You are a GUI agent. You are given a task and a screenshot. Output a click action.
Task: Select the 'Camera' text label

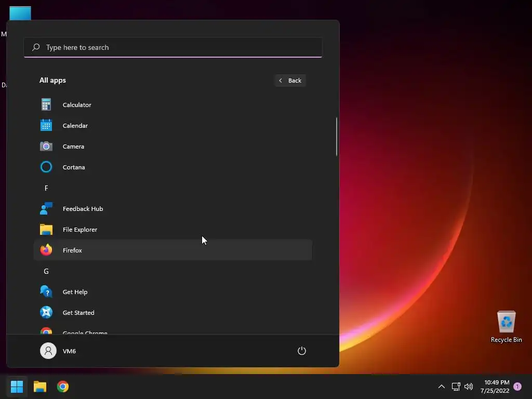click(x=73, y=146)
